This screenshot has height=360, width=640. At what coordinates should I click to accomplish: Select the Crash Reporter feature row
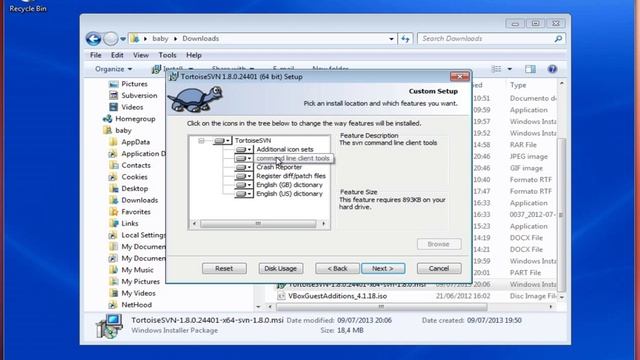coord(279,167)
